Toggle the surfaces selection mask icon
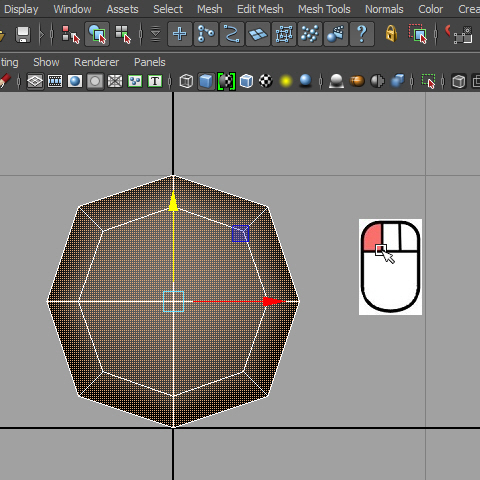Screen dimensions: 480x480 click(x=258, y=34)
